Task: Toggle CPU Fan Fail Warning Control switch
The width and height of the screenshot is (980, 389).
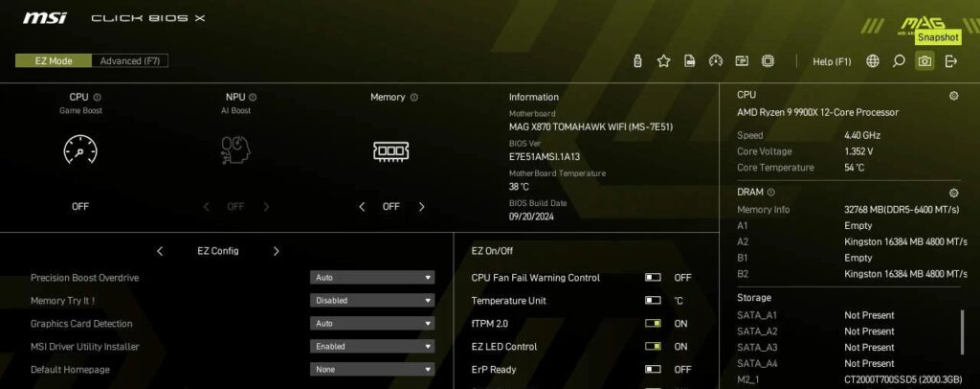Action: coord(653,278)
